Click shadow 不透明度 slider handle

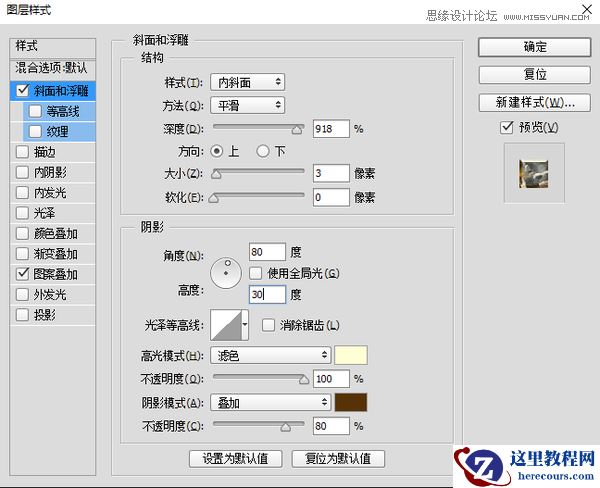click(x=285, y=427)
